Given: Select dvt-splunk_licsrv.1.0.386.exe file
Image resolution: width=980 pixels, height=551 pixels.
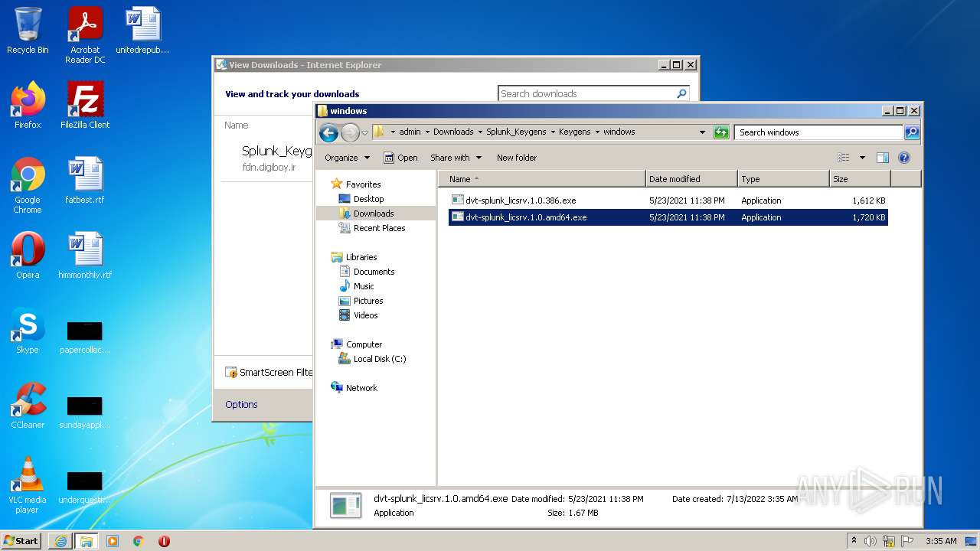Looking at the screenshot, I should (x=668, y=201).
